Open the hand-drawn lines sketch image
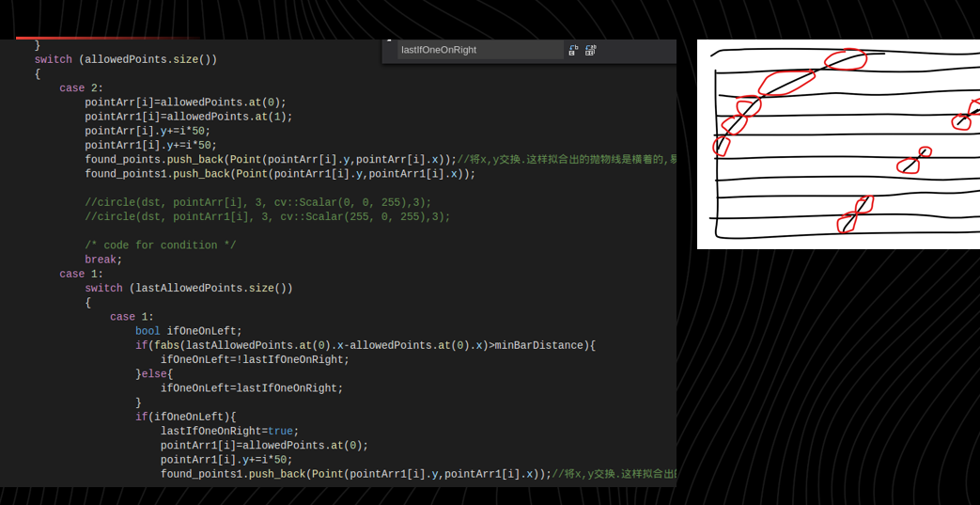The width and height of the screenshot is (980, 505). point(838,144)
